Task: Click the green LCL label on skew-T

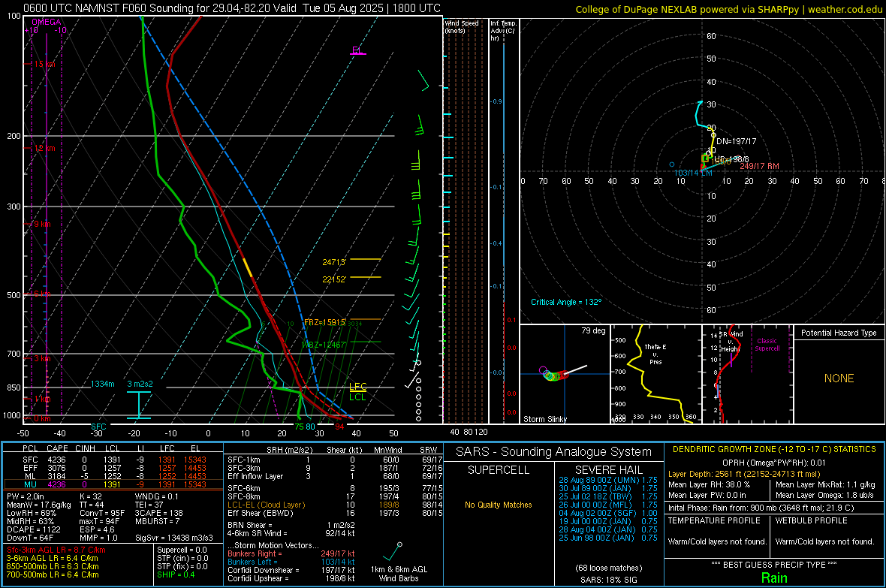Action: click(x=357, y=397)
